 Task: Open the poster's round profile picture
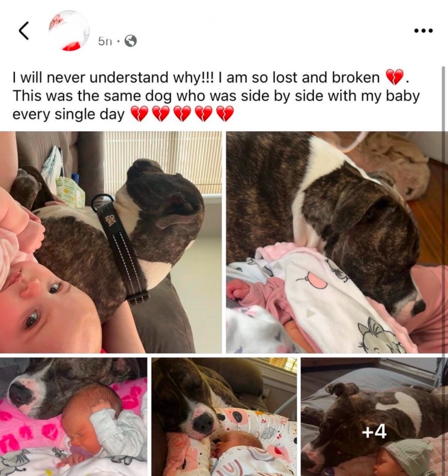pyautogui.click(x=69, y=30)
